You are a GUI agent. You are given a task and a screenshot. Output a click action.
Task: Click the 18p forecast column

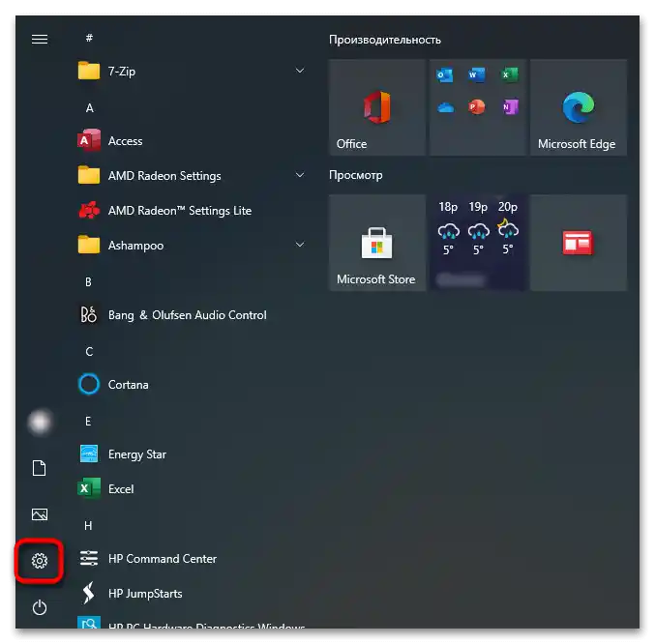pos(448,228)
